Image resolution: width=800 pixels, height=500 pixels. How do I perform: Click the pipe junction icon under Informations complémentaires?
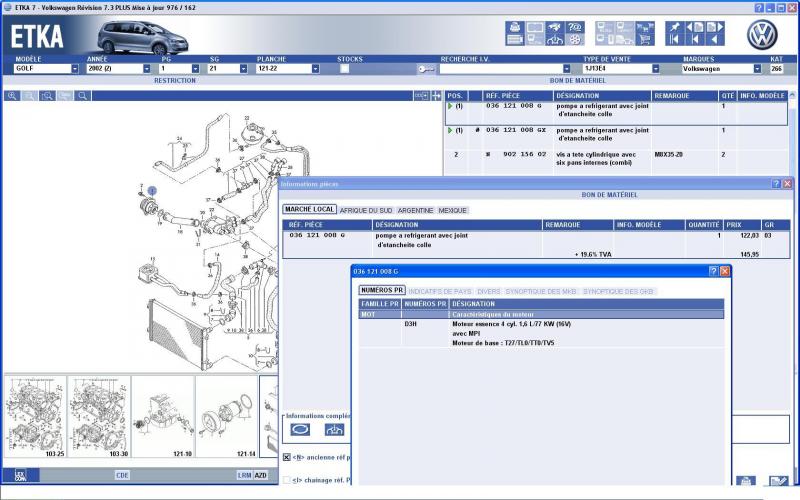pos(334,430)
